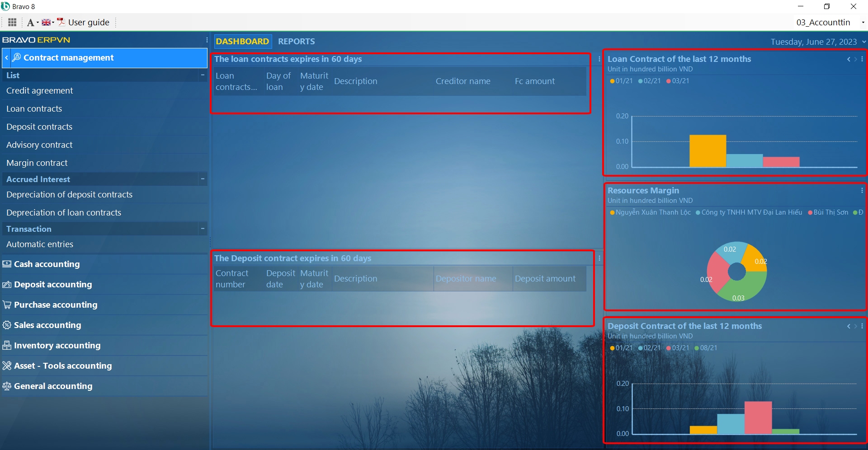Click the Purchase accounting cart icon
The image size is (868, 450).
[x=7, y=305]
